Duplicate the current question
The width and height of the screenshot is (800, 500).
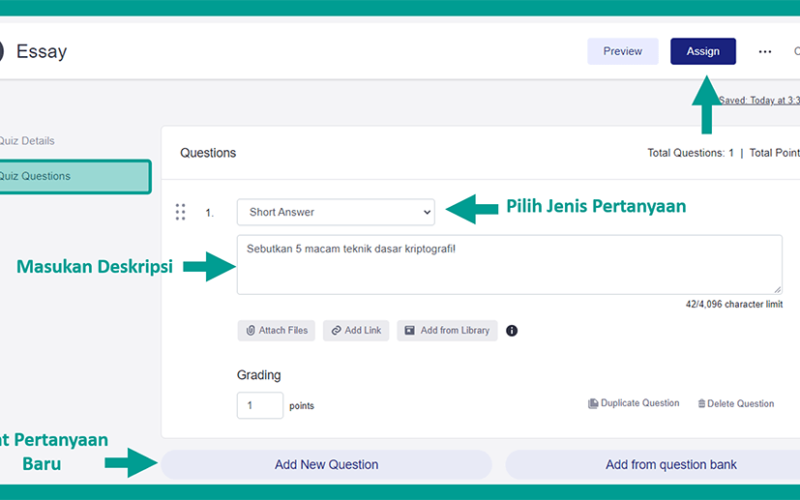[x=634, y=404]
